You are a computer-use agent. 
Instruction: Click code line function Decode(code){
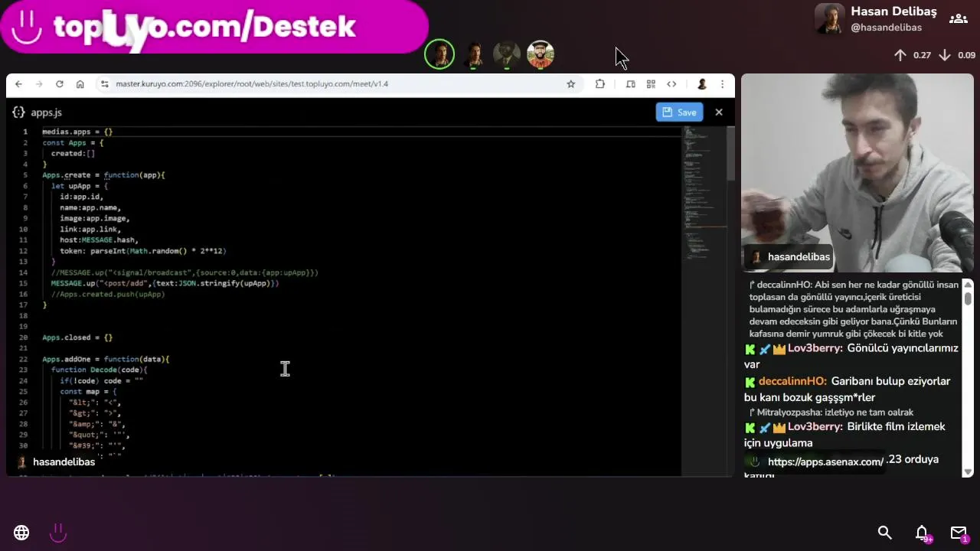point(100,370)
